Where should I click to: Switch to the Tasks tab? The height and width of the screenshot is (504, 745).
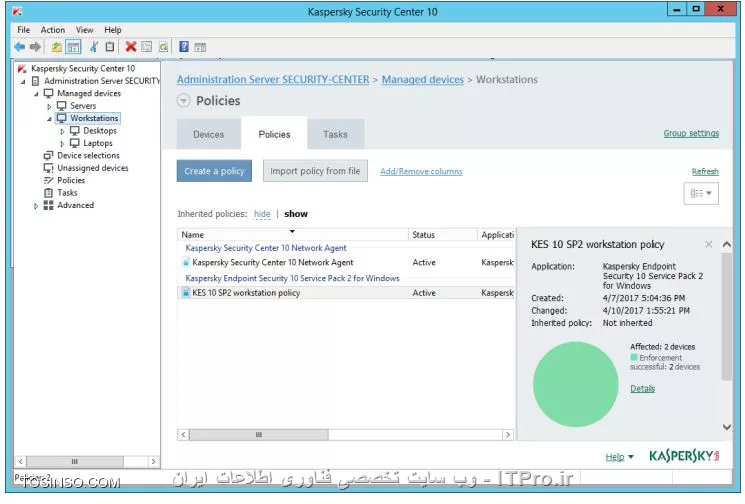click(335, 134)
